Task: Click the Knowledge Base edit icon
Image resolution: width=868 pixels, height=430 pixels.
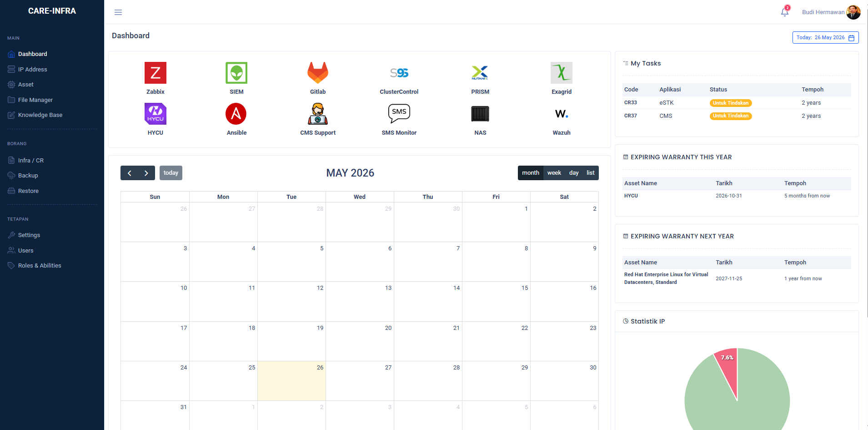Action: click(11, 115)
